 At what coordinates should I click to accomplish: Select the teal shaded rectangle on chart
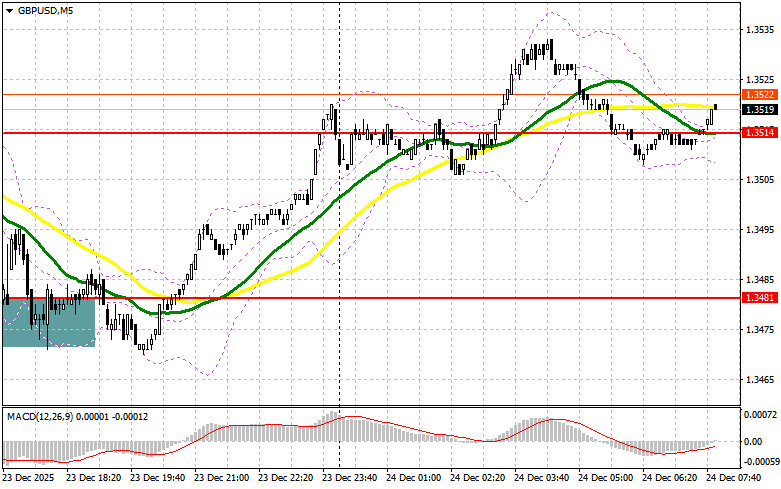click(x=49, y=322)
